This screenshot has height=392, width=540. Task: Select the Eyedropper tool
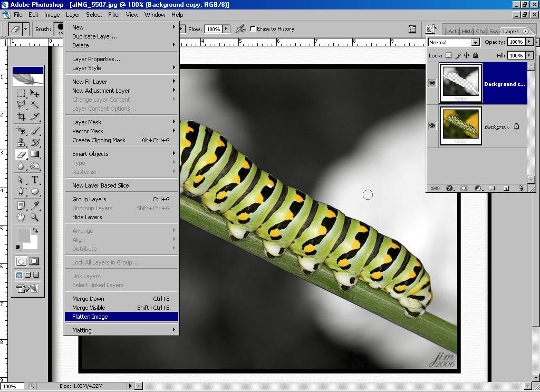34,205
